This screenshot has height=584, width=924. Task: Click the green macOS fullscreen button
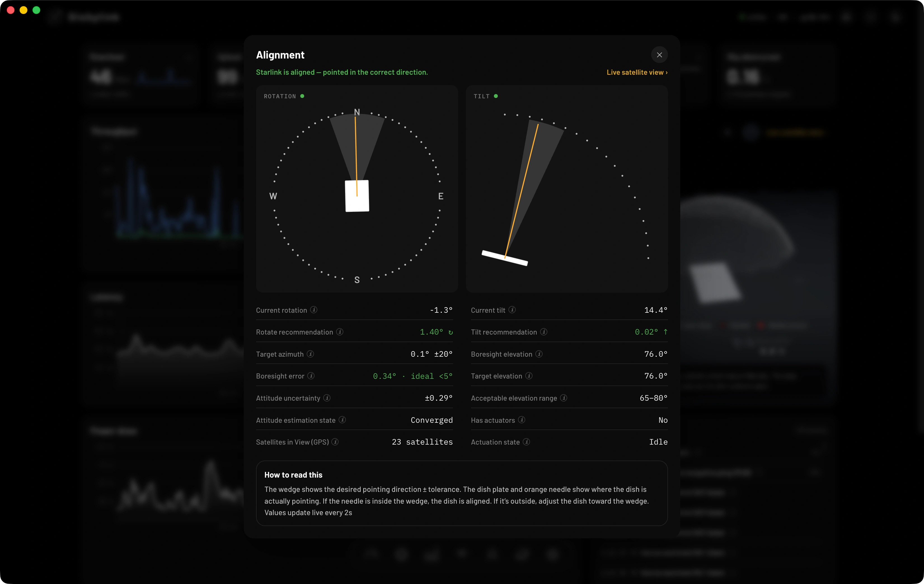(36, 10)
